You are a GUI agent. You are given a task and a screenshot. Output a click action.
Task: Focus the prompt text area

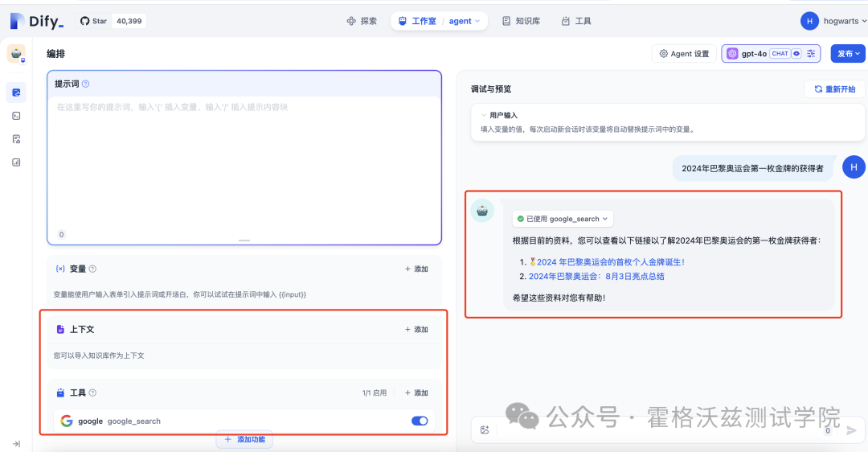(x=244, y=163)
